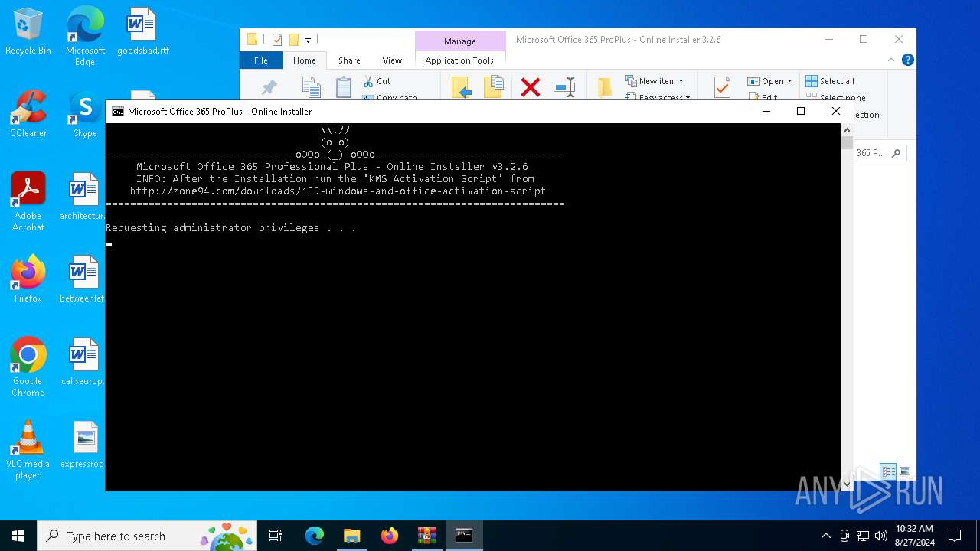Screen dimensions: 980x551
Task: Click the Rename icon in the ribbon
Action: pos(564,88)
